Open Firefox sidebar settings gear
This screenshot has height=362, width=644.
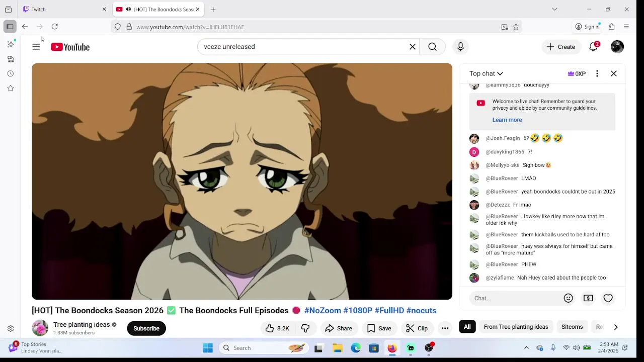tap(11, 329)
